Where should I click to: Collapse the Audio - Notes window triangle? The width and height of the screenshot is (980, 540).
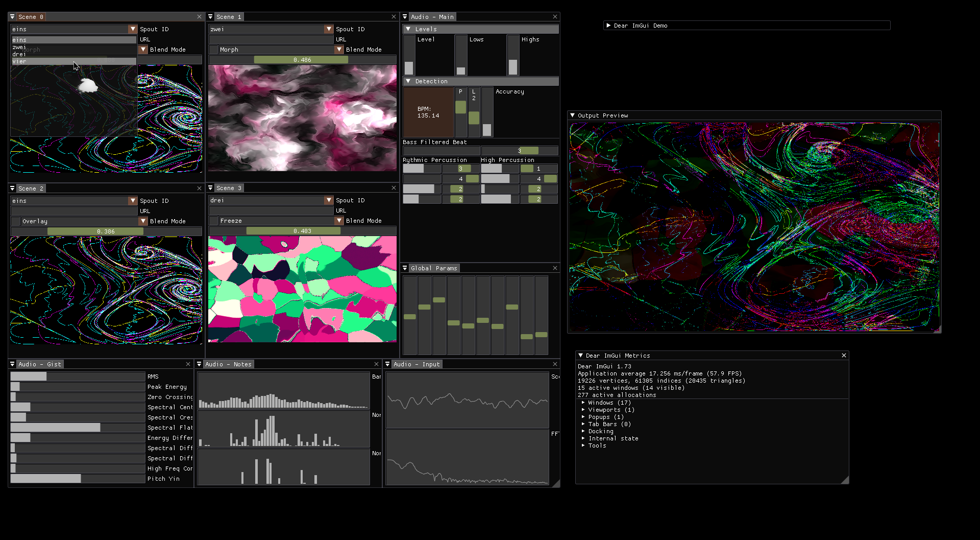199,364
